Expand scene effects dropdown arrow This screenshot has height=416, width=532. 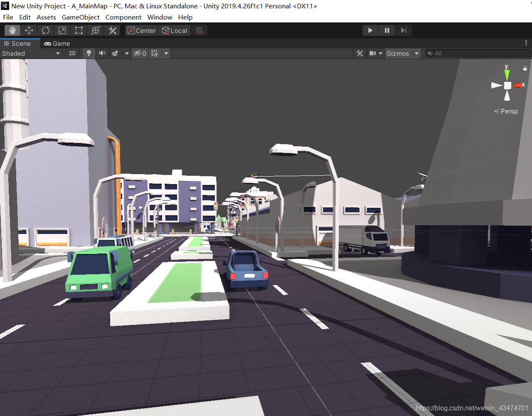click(127, 53)
